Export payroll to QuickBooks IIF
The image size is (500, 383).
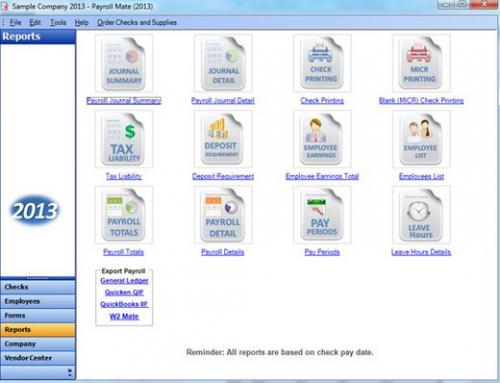[124, 304]
